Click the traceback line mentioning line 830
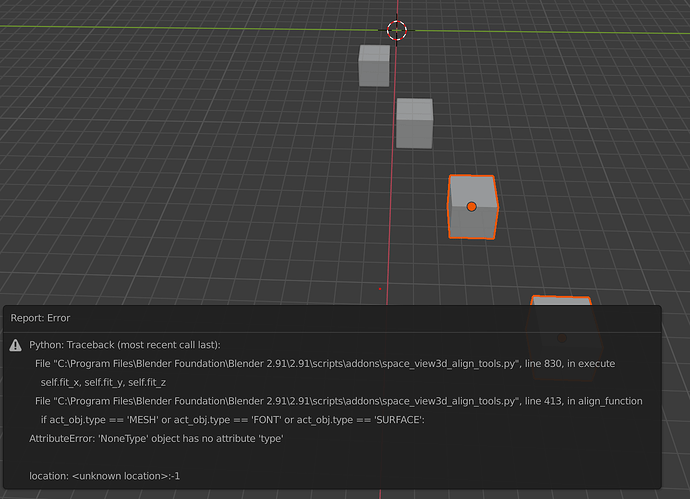The width and height of the screenshot is (690, 499). 325,364
